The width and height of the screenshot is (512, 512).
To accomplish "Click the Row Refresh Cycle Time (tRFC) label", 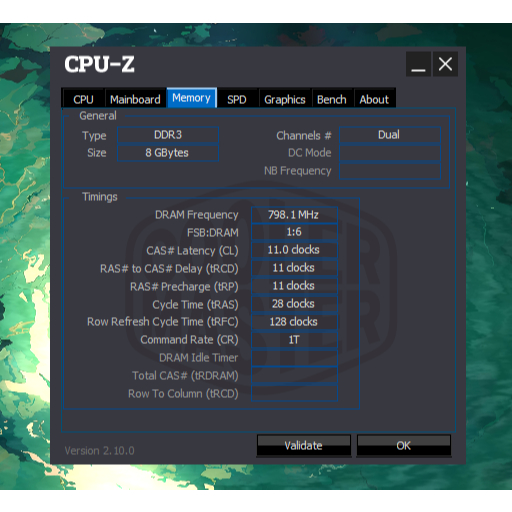I will pos(163,322).
